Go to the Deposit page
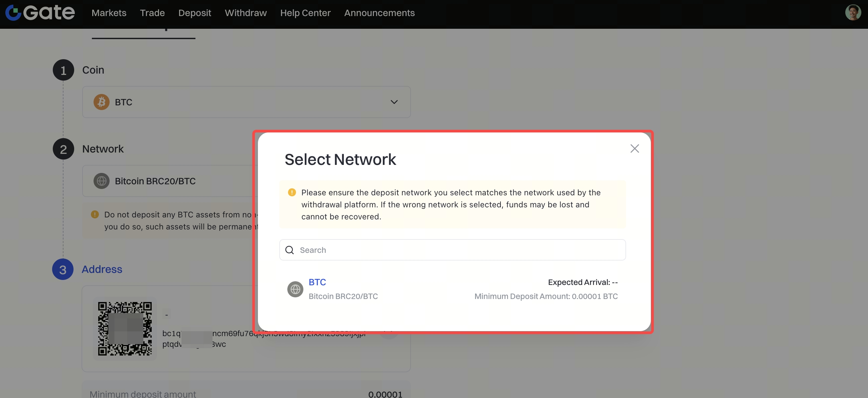The height and width of the screenshot is (398, 868). coord(194,13)
